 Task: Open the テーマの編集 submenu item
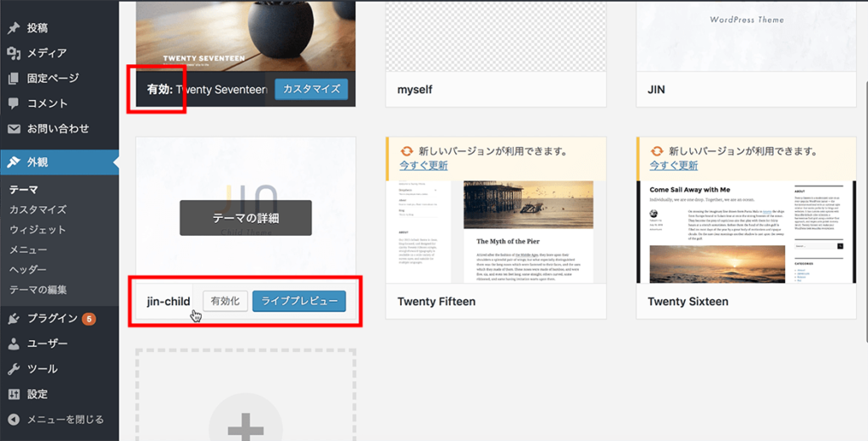click(x=38, y=290)
